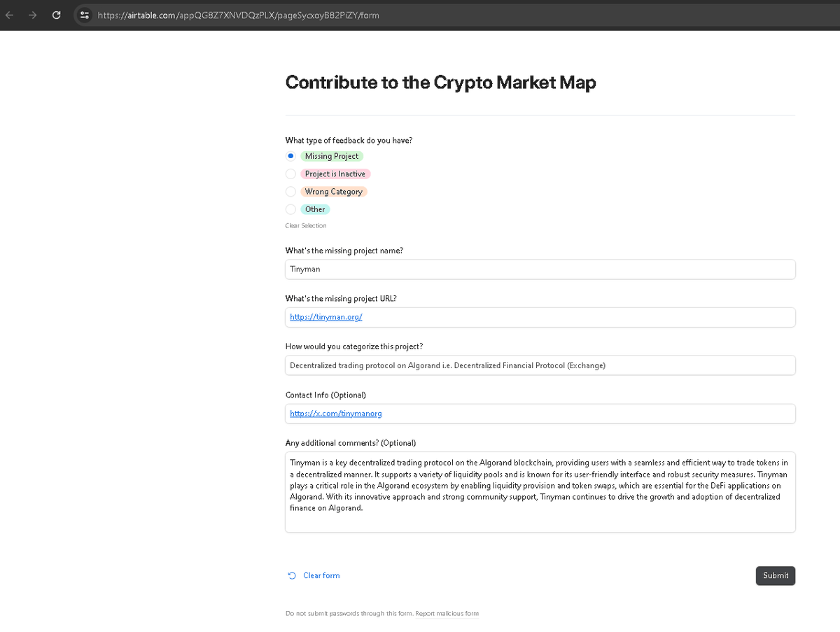Go forward in browser history
This screenshot has height=632, width=840.
33,15
